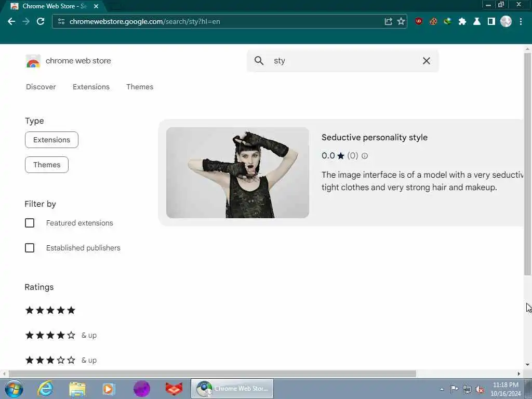532x399 pixels.
Task: Open Chrome three-dot menu
Action: [x=521, y=21]
